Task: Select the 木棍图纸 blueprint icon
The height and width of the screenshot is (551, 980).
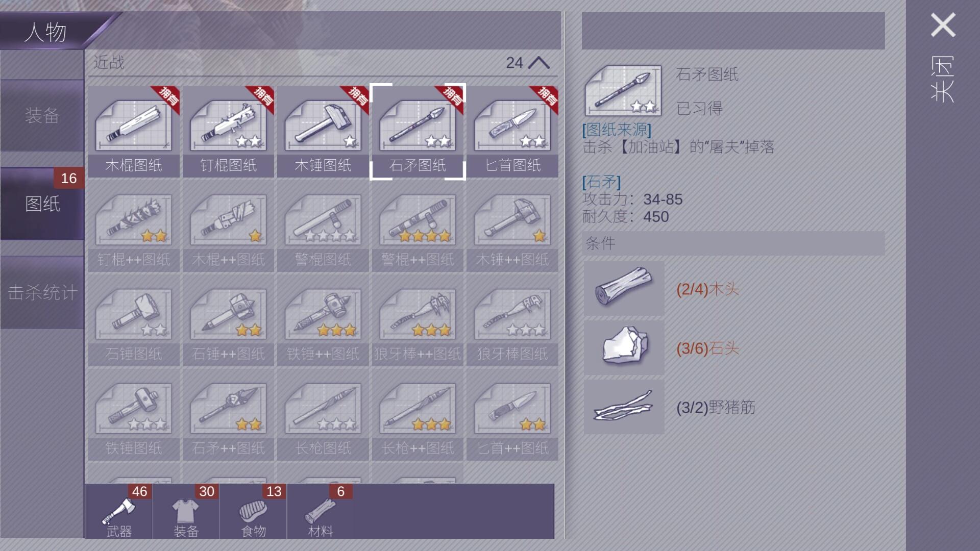Action: tap(134, 131)
